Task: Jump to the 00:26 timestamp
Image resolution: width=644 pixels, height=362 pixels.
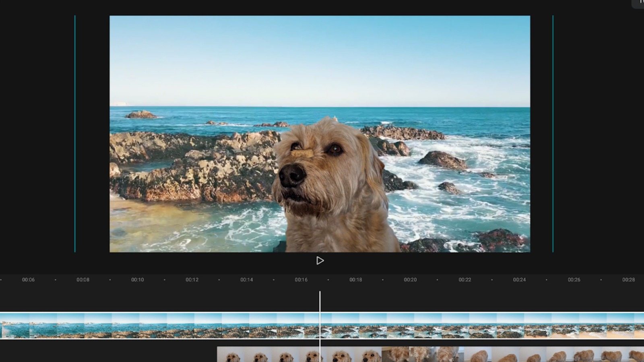Action: click(574, 279)
